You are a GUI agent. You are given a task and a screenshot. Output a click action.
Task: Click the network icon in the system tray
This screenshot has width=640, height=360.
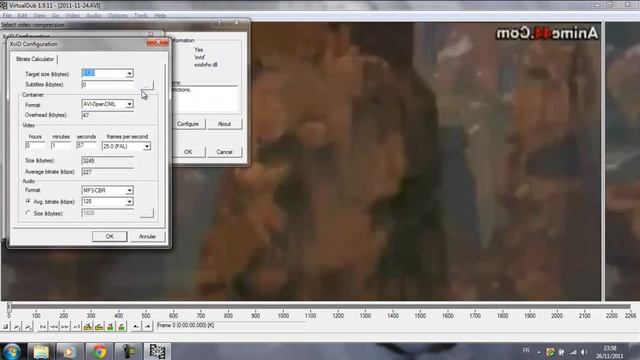(573, 352)
